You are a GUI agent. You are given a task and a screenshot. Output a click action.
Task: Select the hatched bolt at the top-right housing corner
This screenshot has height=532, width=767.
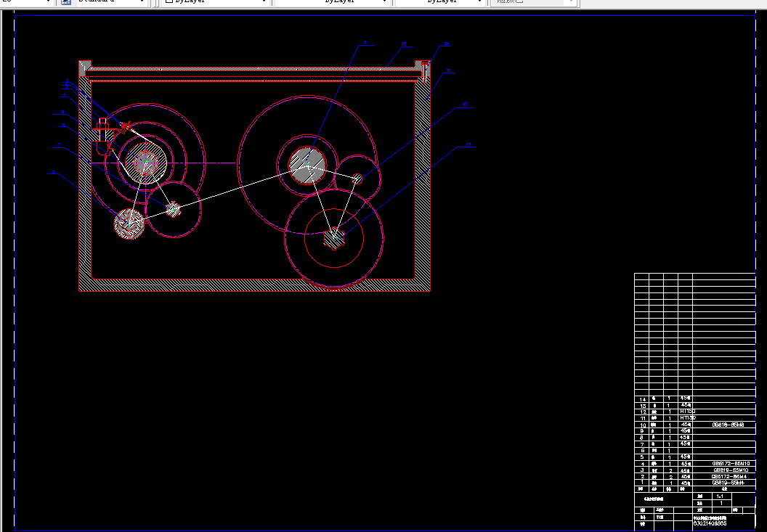click(x=425, y=72)
